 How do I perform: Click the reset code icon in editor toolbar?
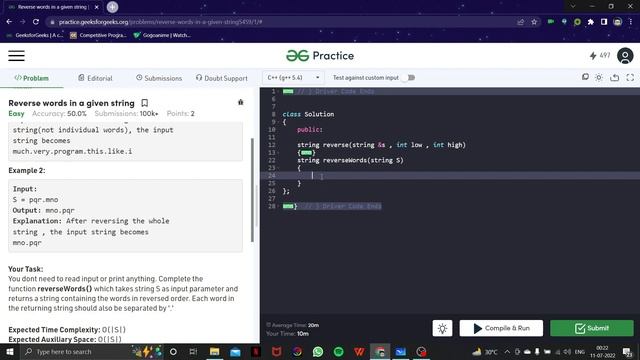tap(614, 77)
